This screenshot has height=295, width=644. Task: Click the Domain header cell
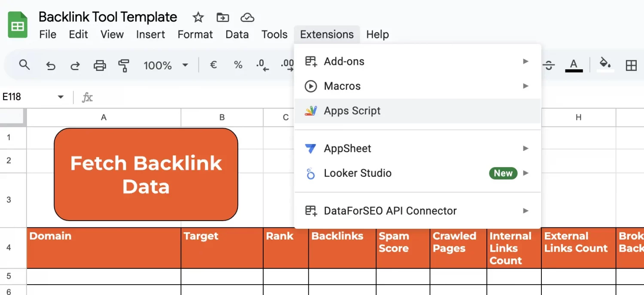103,248
